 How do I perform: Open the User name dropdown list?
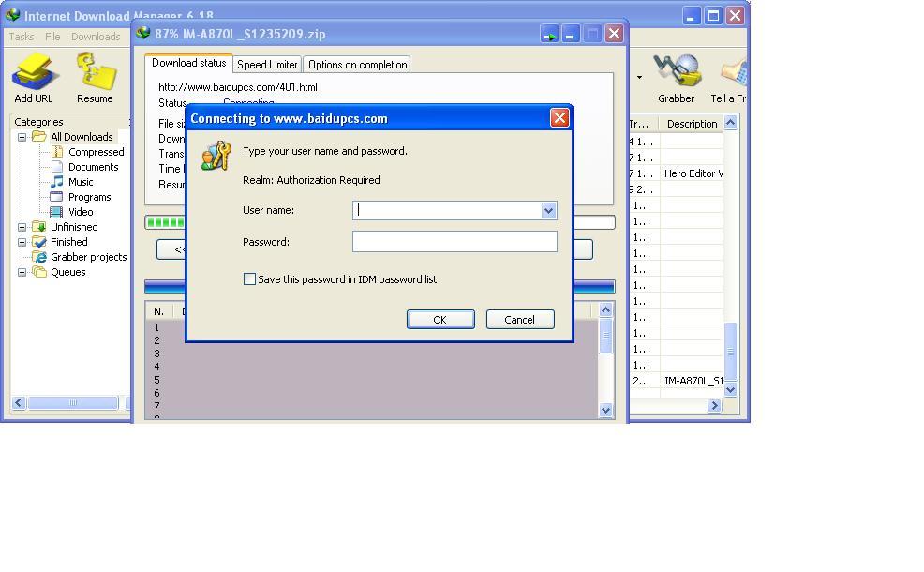[548, 211]
